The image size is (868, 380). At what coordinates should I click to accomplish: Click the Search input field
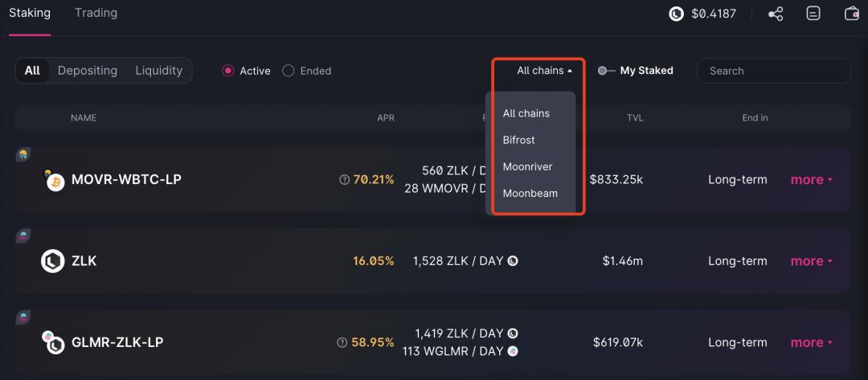tap(773, 71)
